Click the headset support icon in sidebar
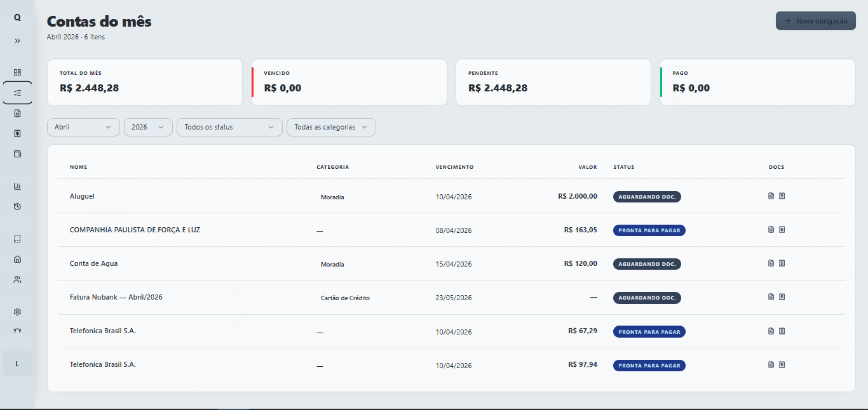Viewport: 868px width, 410px height. coord(17,331)
